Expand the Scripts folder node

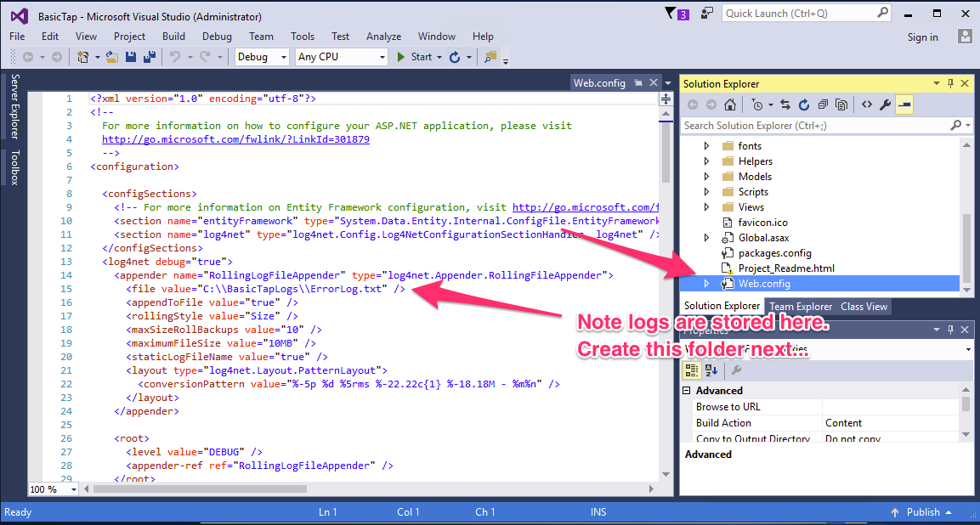[706, 192]
